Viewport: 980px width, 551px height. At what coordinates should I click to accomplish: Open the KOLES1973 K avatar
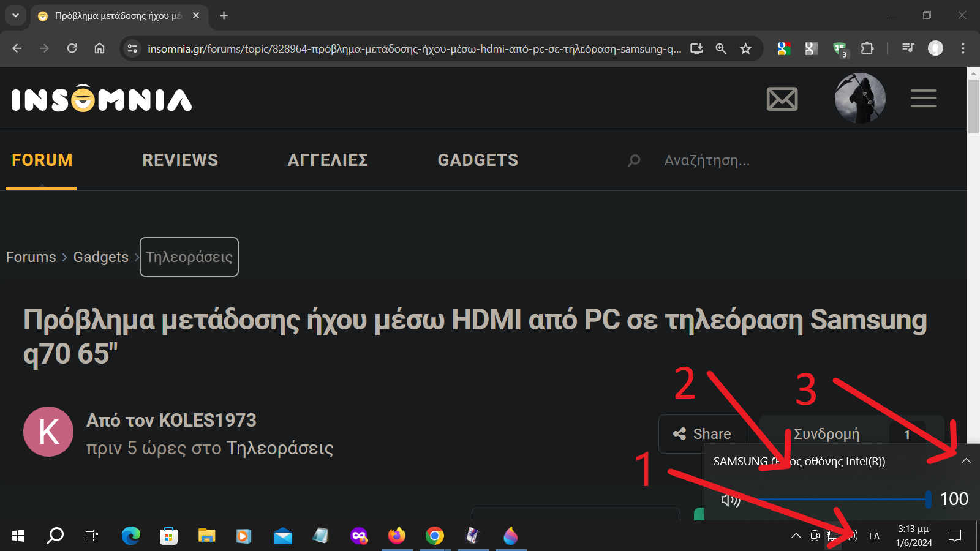coord(48,432)
